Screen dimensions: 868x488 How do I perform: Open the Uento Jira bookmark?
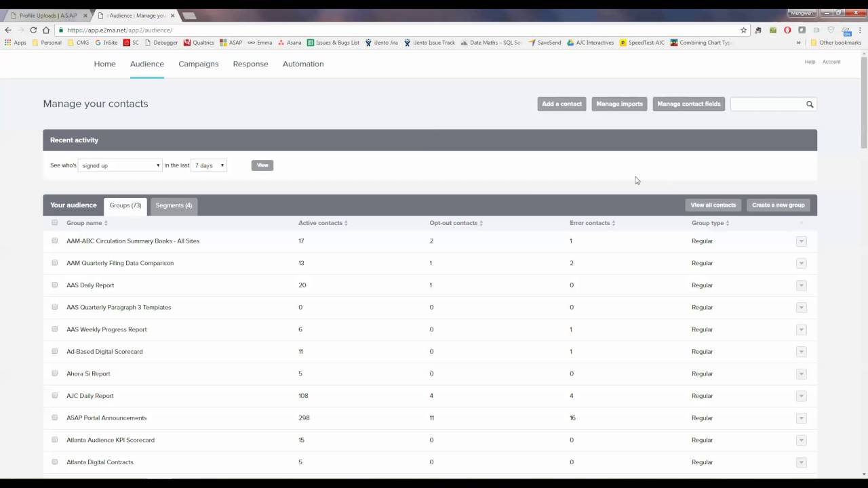[x=382, y=43]
